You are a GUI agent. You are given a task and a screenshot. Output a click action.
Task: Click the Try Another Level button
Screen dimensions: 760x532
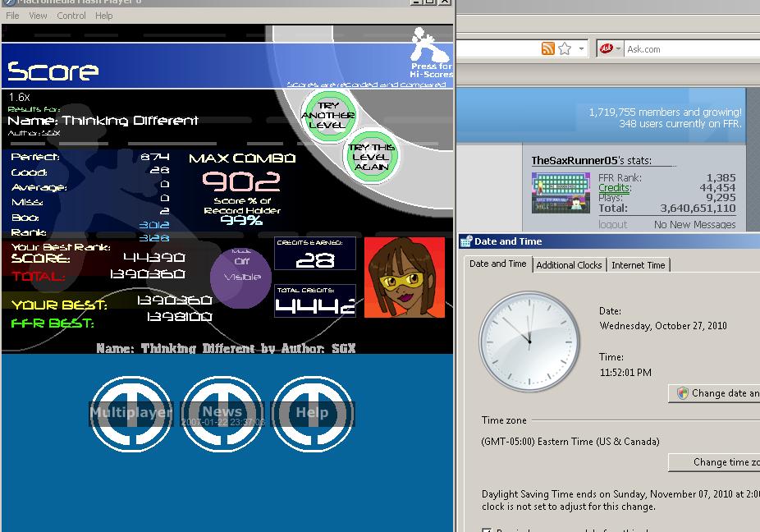[328, 116]
